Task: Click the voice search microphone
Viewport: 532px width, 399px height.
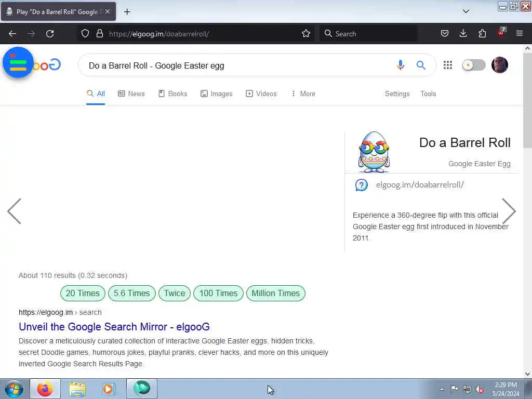Action: point(401,65)
